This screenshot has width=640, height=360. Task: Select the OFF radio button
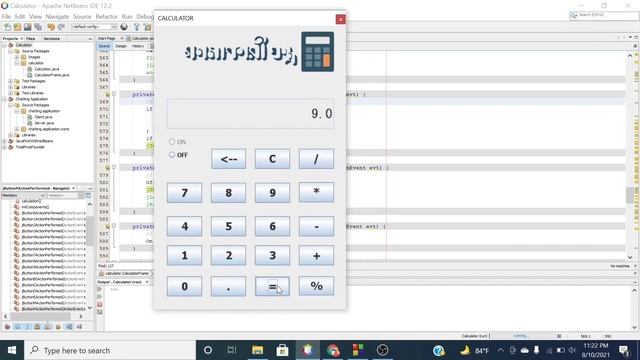pyautogui.click(x=172, y=155)
